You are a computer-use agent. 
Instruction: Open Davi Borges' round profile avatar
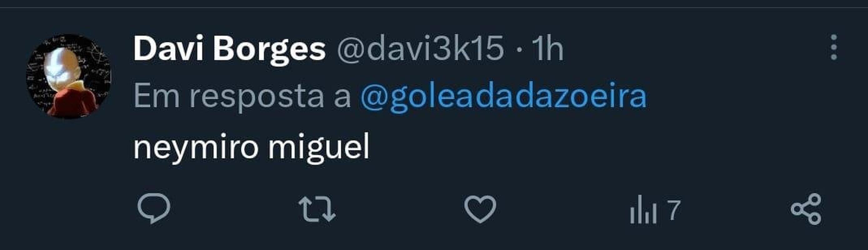69,76
